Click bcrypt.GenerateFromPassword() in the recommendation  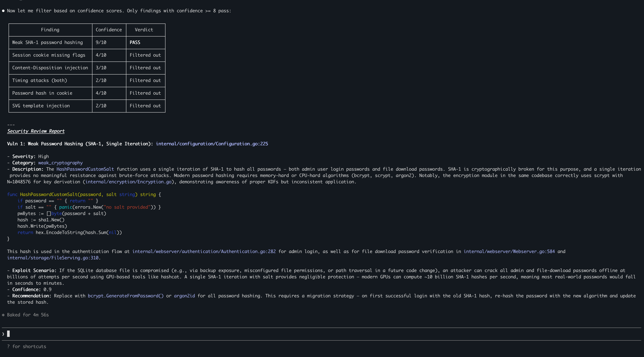tap(125, 296)
